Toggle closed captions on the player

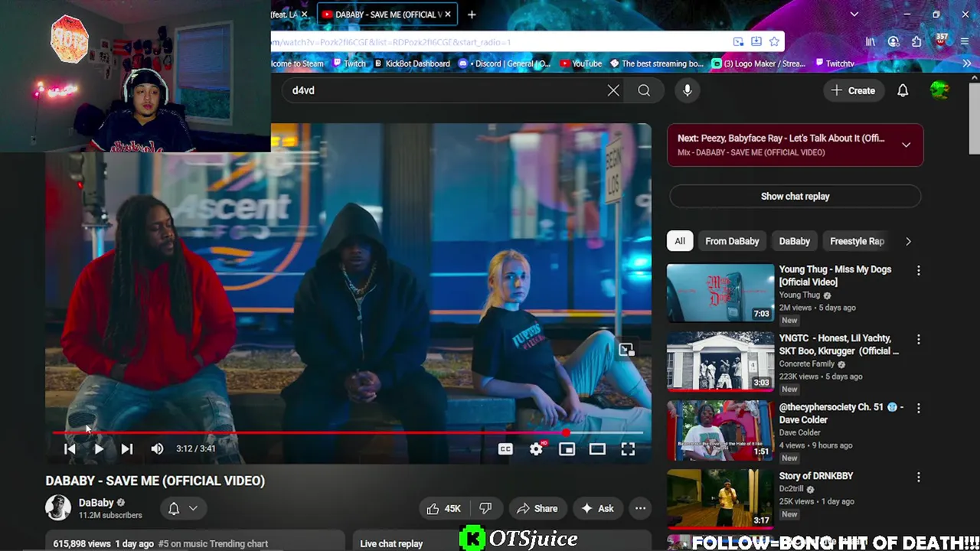(505, 449)
